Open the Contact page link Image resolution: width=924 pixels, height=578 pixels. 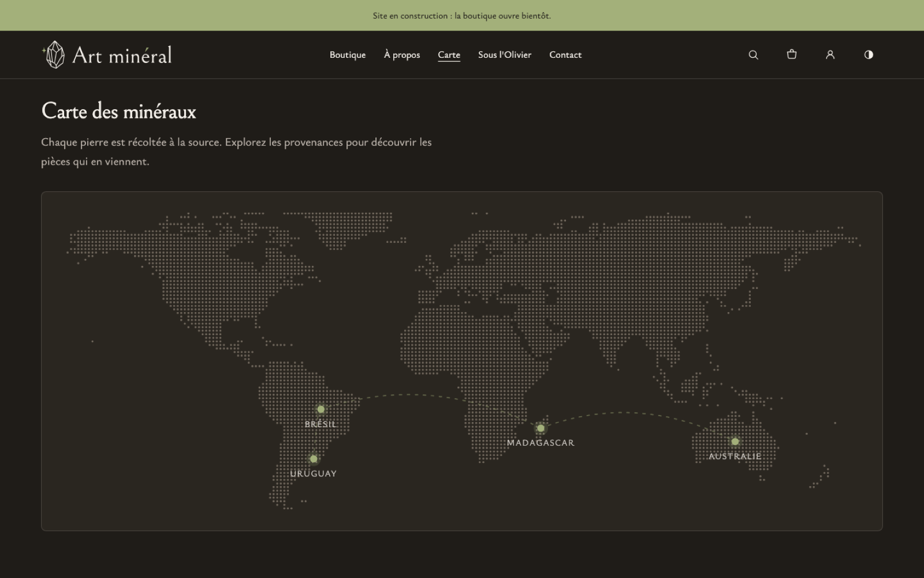click(x=565, y=55)
